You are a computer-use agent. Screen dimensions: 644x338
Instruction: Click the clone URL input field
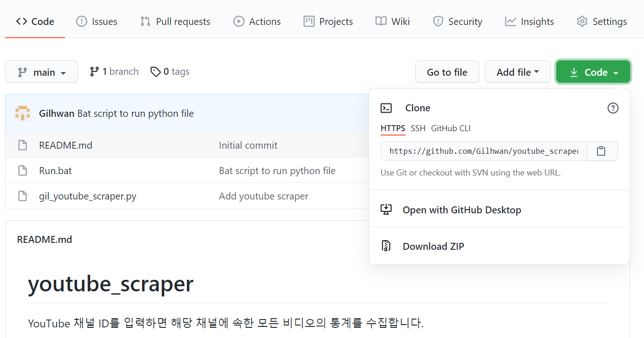pyautogui.click(x=483, y=151)
